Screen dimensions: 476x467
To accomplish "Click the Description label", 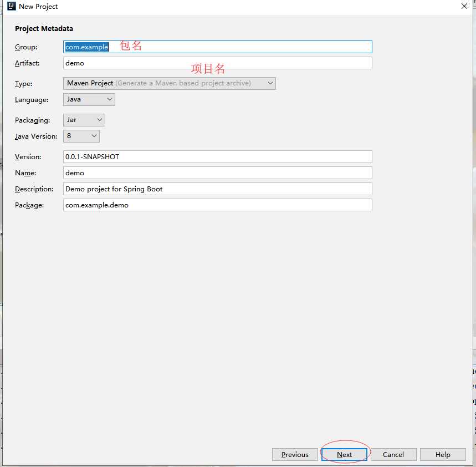I will click(34, 189).
